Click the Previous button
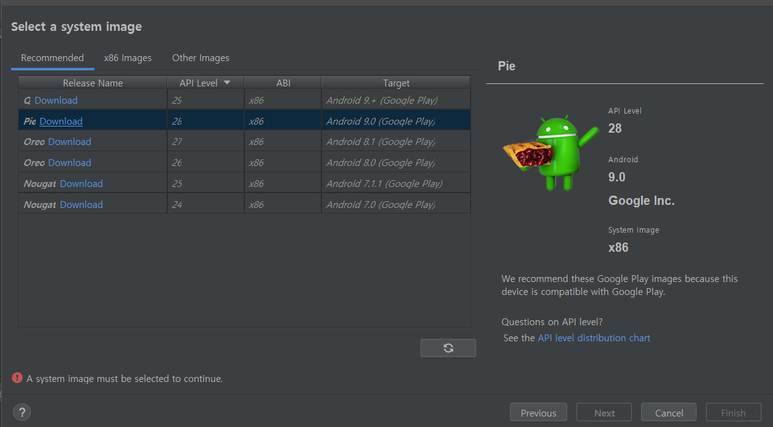This screenshot has height=427, width=773. point(538,413)
